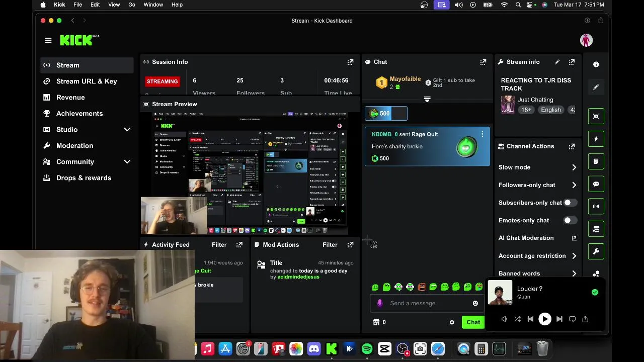Screen dimensions: 644x362
Task: Edit stream info with the pencil icon in the Stream info header
Action: [557, 62]
